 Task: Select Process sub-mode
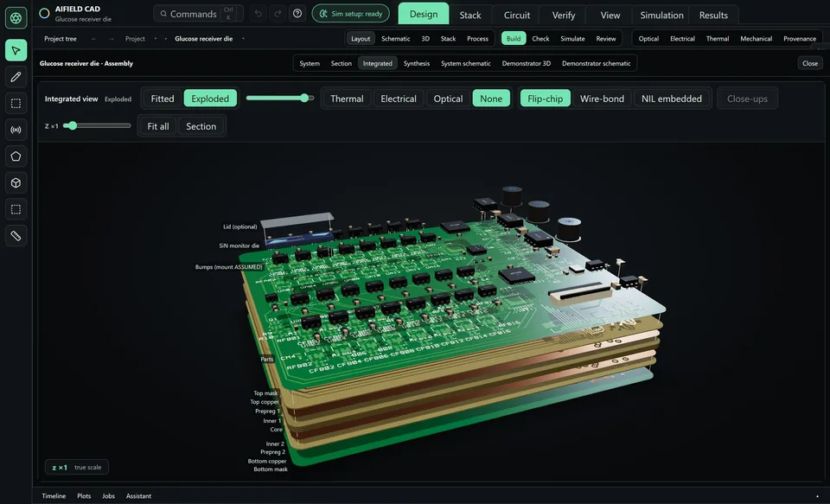477,39
